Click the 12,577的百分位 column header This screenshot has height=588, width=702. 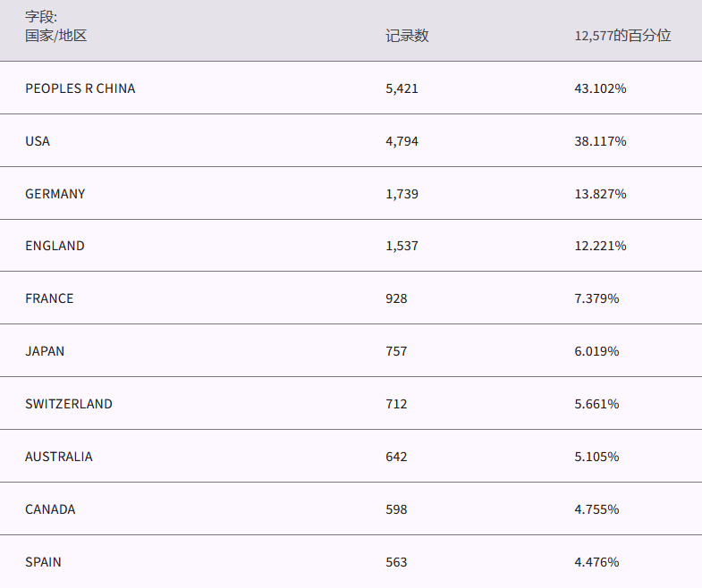pos(622,36)
